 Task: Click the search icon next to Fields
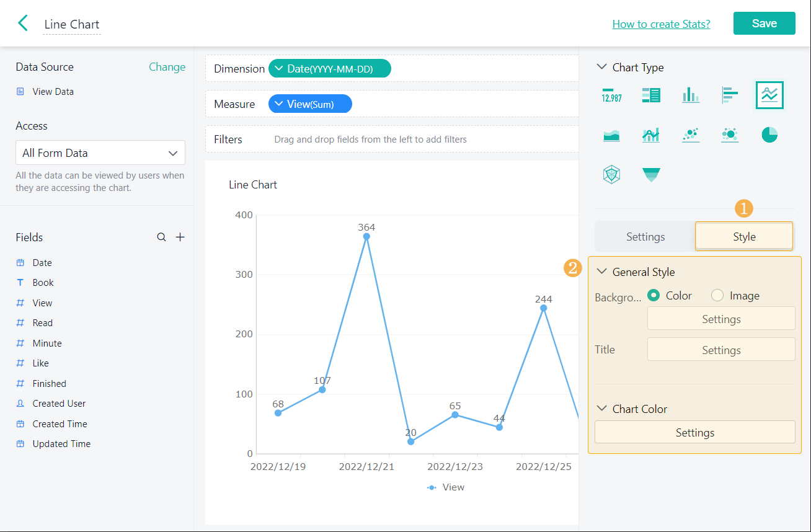161,237
